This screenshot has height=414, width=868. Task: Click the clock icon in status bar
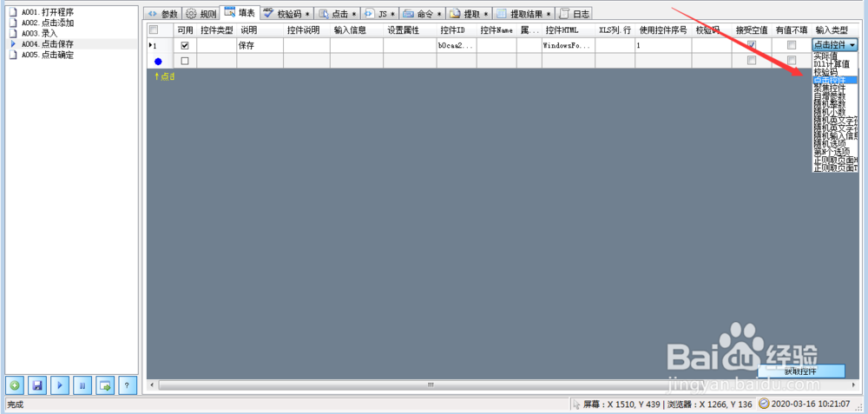pyautogui.click(x=764, y=404)
